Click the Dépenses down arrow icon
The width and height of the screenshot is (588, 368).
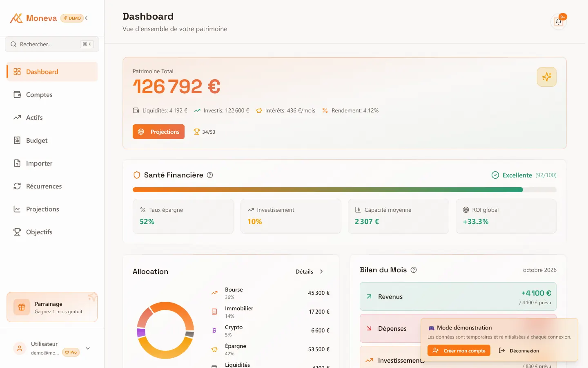click(369, 328)
